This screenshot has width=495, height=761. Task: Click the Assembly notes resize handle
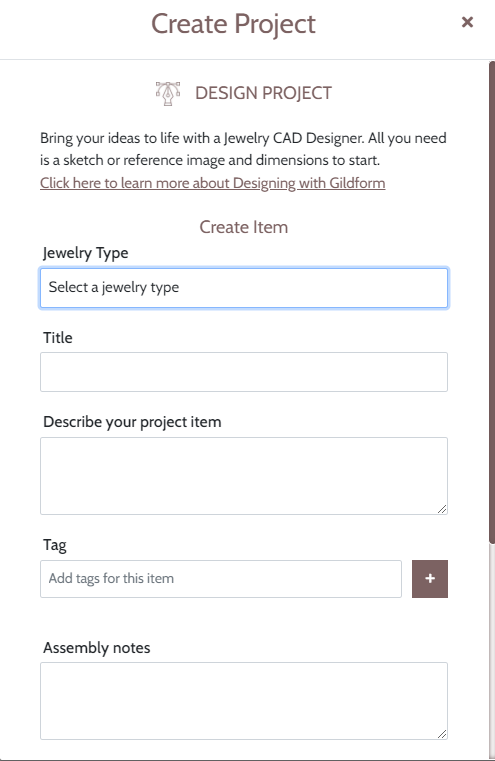pyautogui.click(x=442, y=734)
